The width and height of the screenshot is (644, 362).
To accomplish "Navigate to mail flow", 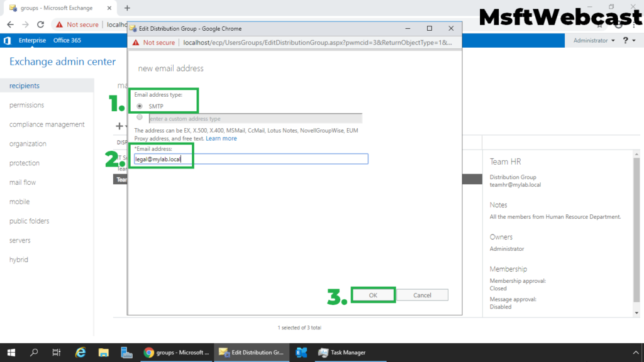I will click(23, 182).
